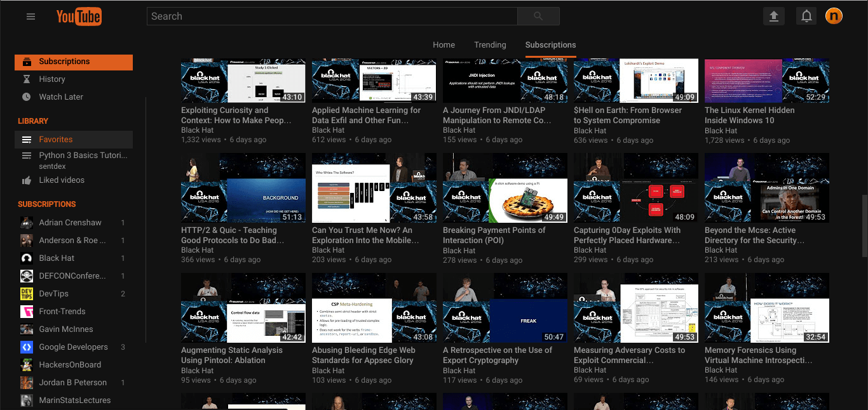Open the hamburger guide menu

point(31,17)
